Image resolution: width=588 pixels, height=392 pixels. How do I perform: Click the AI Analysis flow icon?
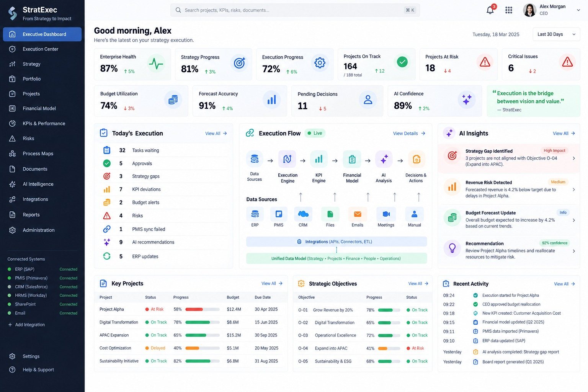point(384,159)
